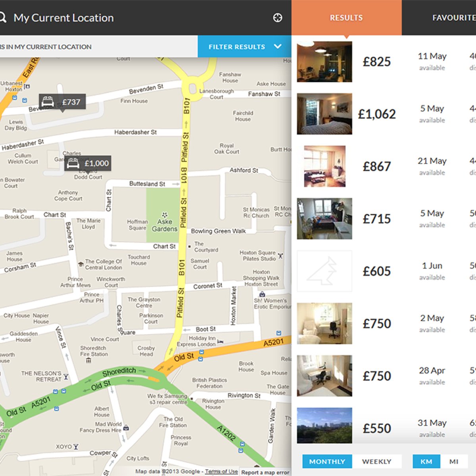Click the XOYO cocktail glass icon
Viewport: 476px width, 476px height.
click(x=76, y=447)
